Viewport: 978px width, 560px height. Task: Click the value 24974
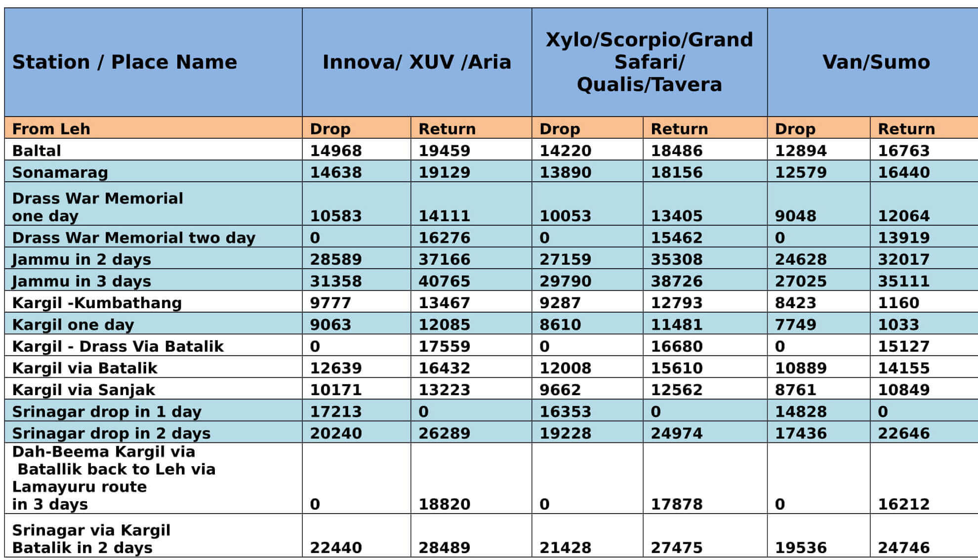pyautogui.click(x=677, y=433)
